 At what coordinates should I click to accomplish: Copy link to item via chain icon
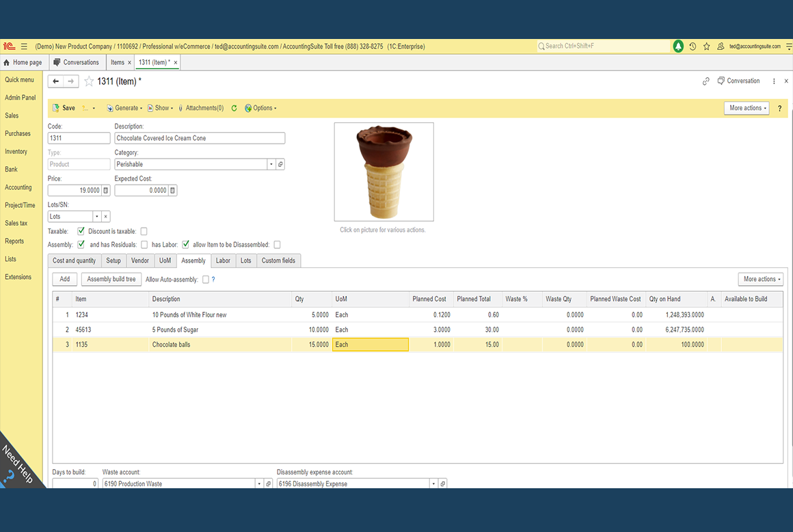(706, 81)
